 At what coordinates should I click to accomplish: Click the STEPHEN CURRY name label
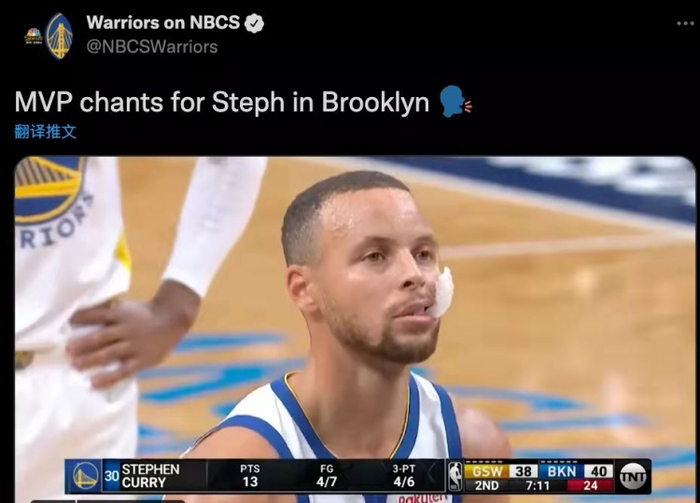151,476
